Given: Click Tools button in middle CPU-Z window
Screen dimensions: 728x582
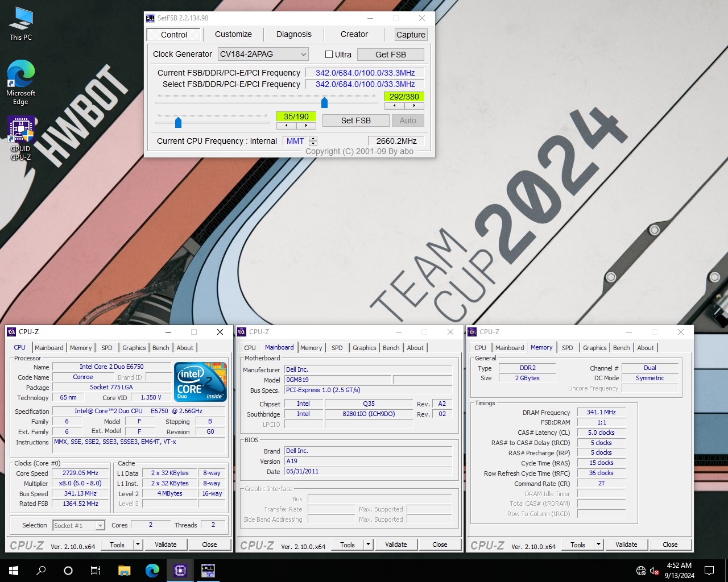Looking at the screenshot, I should 348,544.
